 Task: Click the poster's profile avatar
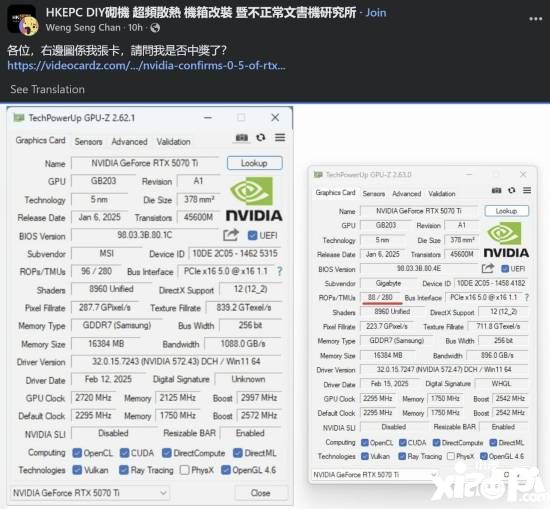(23, 20)
